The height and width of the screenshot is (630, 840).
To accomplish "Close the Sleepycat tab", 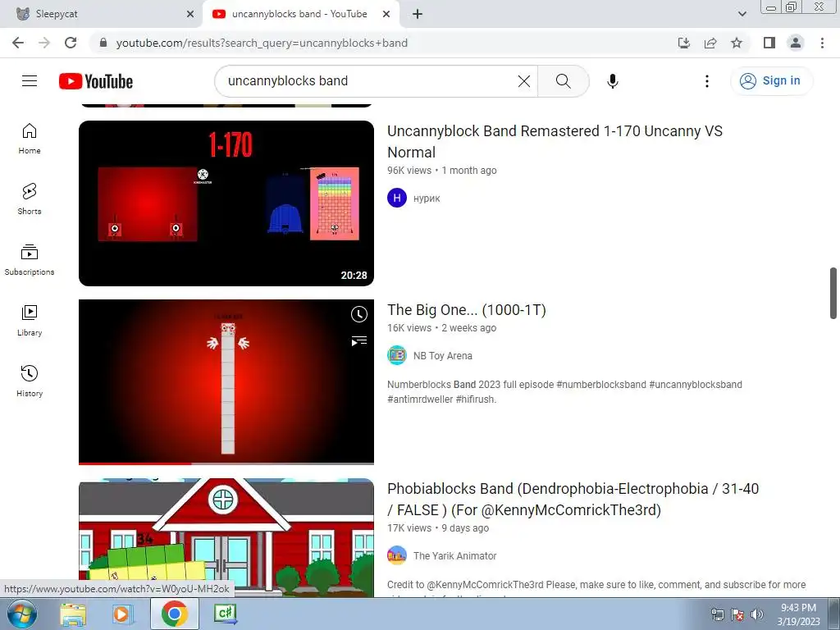I will click(x=190, y=14).
